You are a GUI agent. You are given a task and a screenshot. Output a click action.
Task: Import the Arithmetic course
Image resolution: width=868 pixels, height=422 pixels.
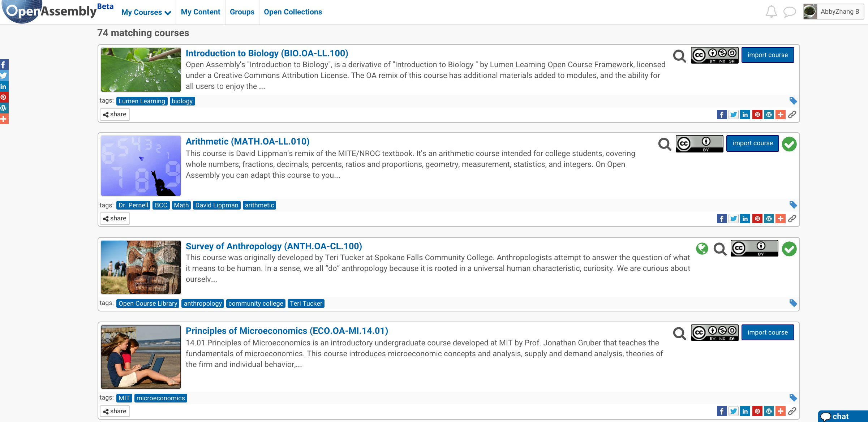(x=753, y=143)
